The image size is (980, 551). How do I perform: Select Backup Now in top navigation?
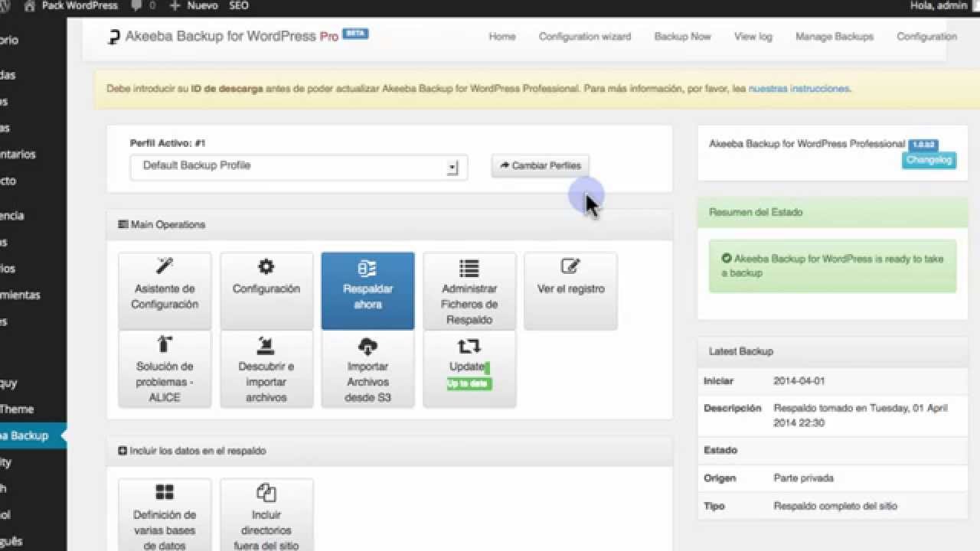(682, 37)
